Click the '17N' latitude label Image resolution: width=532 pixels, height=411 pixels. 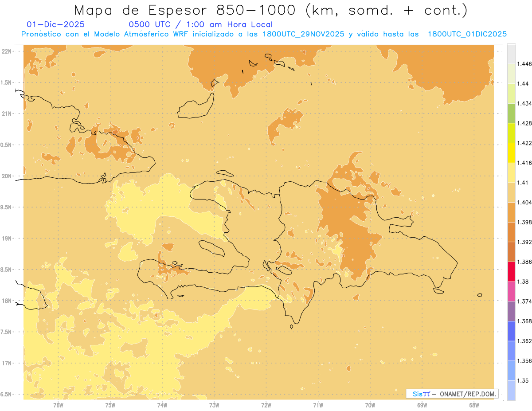(7, 363)
